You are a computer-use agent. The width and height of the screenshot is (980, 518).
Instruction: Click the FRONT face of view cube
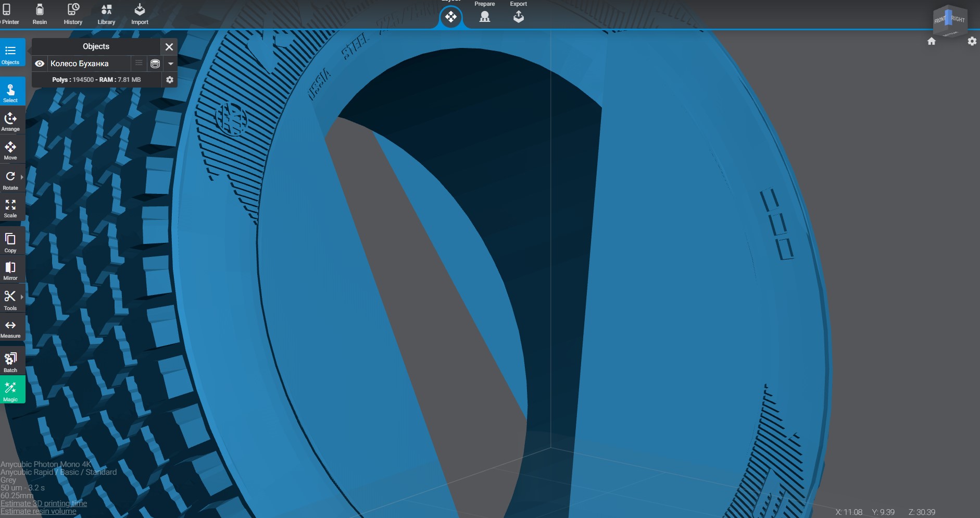[940, 21]
